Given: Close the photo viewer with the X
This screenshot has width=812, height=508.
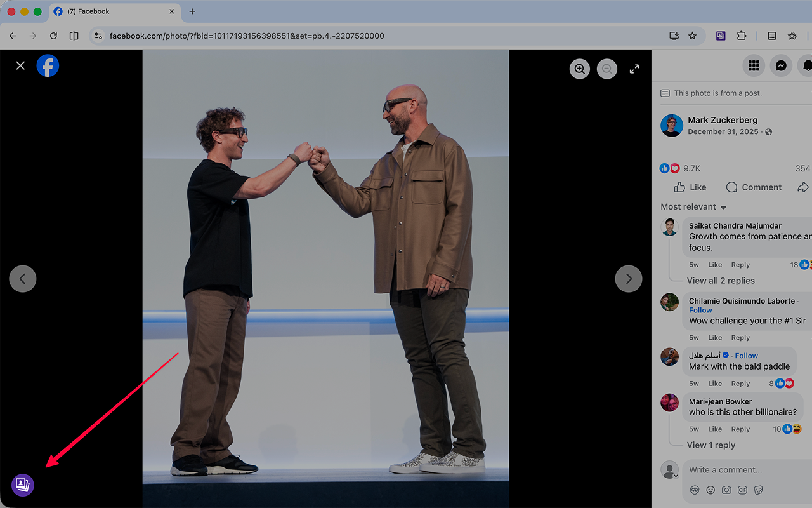Looking at the screenshot, I should click(x=20, y=65).
